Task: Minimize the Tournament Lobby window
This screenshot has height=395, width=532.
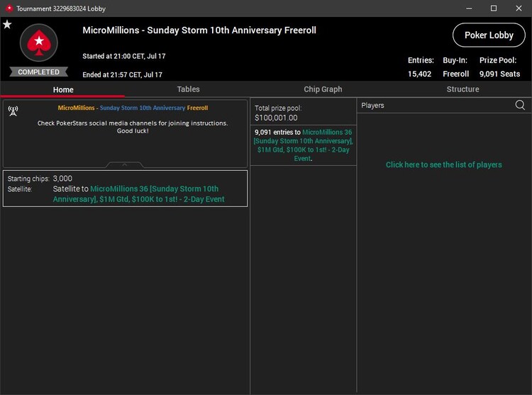Action: pos(469,8)
